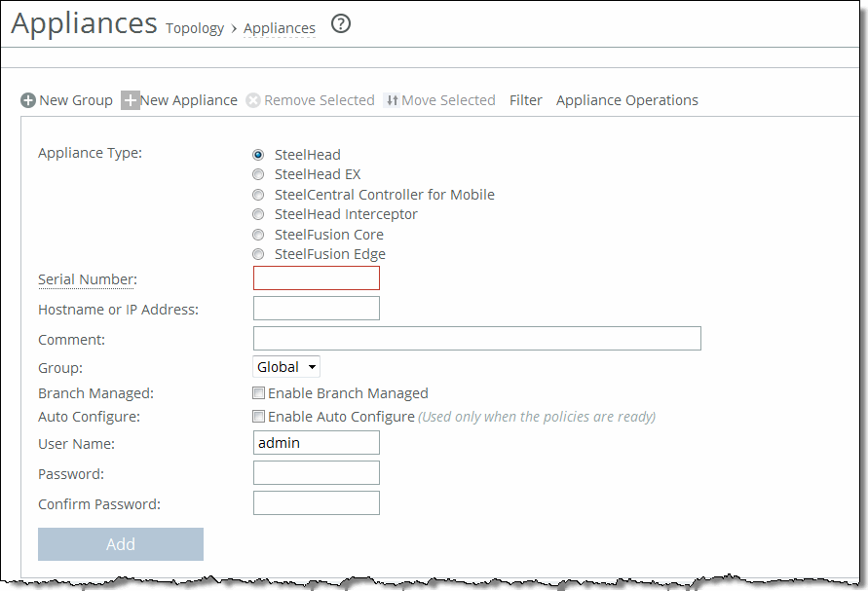Viewport: 868px width, 591px height.
Task: Focus the Serial Number input field
Action: (317, 277)
